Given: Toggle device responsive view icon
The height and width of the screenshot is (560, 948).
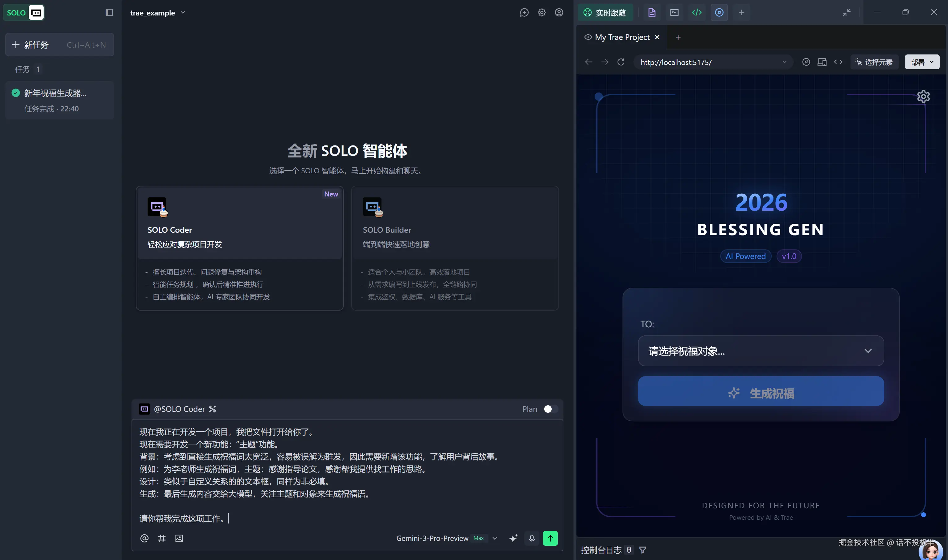Looking at the screenshot, I should tap(822, 62).
